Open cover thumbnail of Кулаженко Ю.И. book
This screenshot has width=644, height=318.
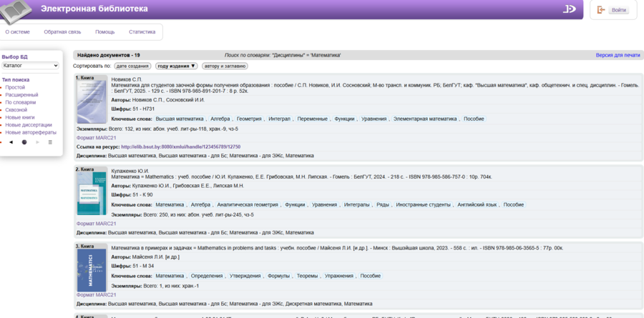92,193
